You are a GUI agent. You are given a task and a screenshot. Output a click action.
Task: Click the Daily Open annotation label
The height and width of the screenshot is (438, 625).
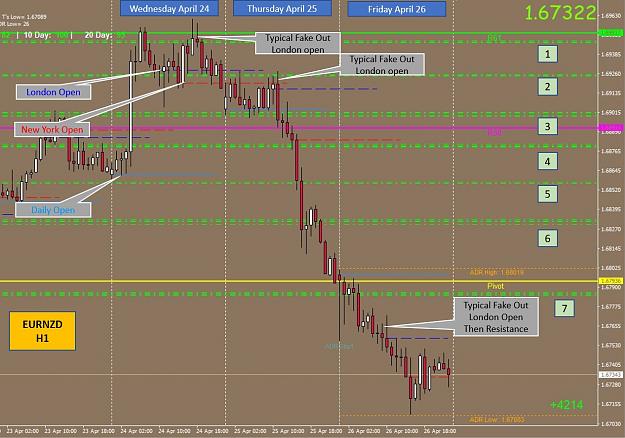(53, 210)
